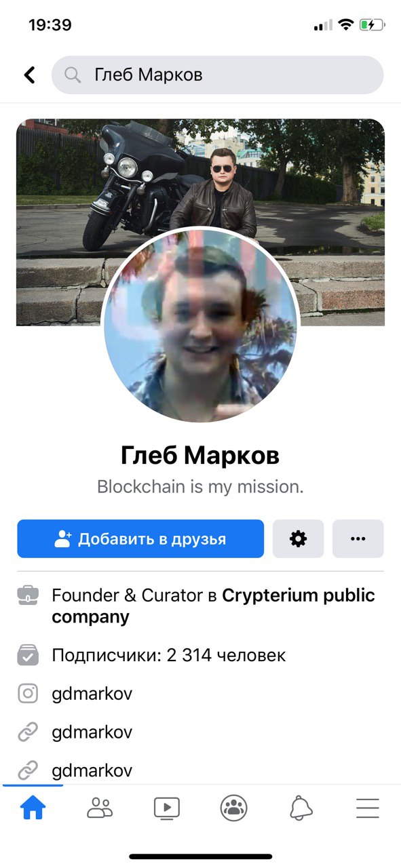This screenshot has width=401, height=868.
Task: Open the three-dots more options button
Action: point(358,539)
